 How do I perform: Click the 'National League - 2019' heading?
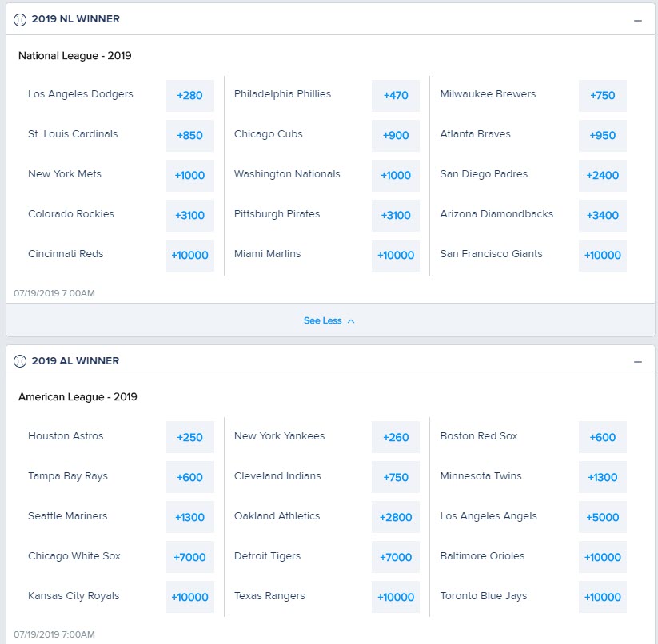click(x=74, y=56)
